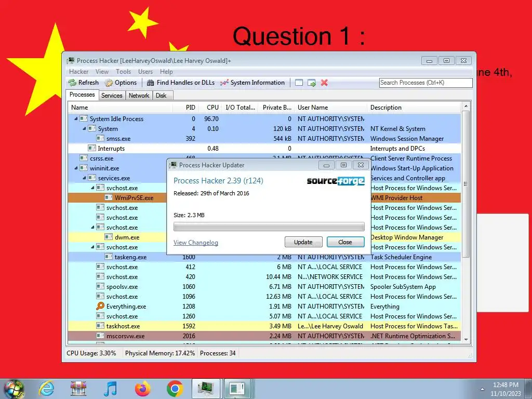Sort by the Description column header
Screen dimensions: 532x399
(414, 108)
